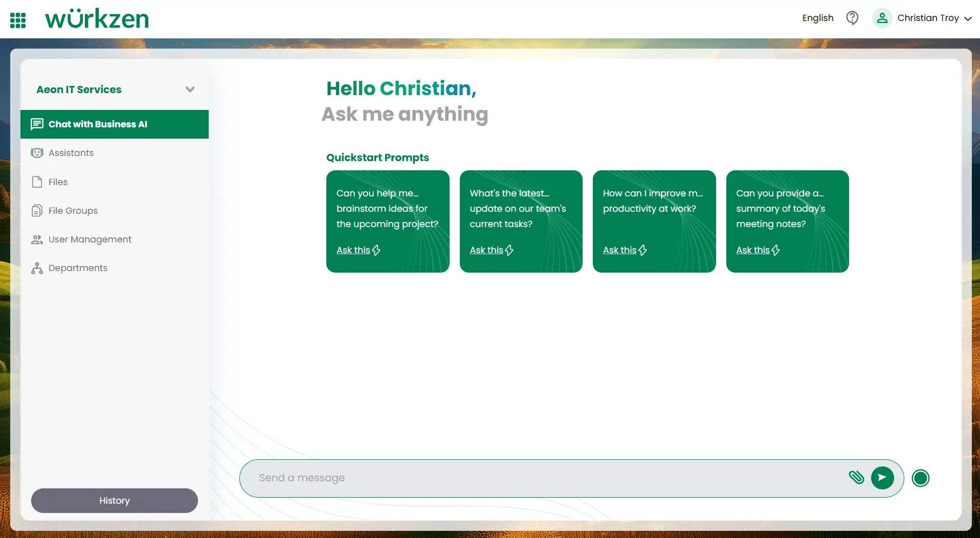Click the History button

point(115,501)
